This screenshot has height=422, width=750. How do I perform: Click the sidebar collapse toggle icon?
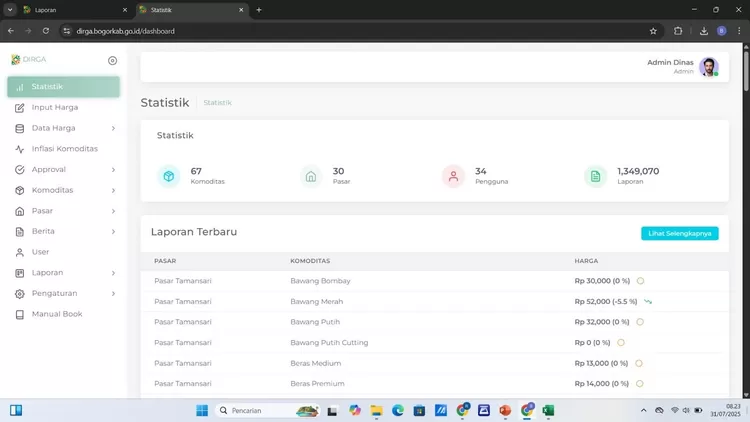(112, 61)
